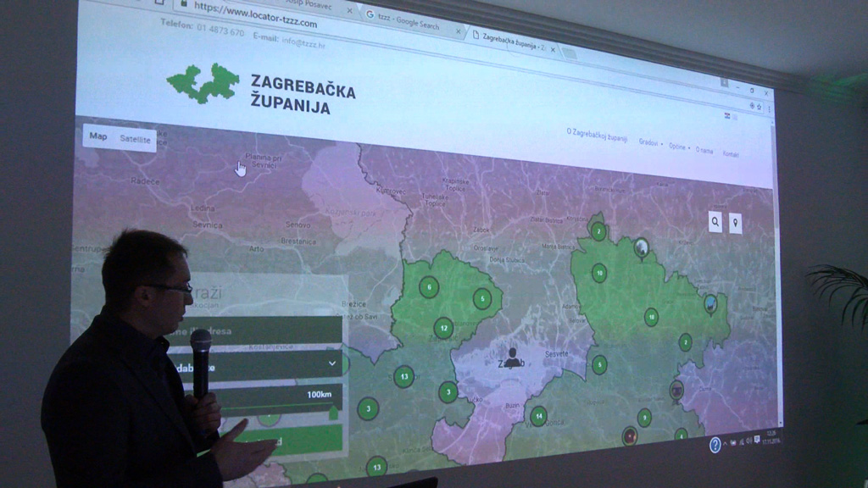Image resolution: width=868 pixels, height=488 pixels.
Task: Click the Sesvete label on the map
Action: tap(556, 353)
